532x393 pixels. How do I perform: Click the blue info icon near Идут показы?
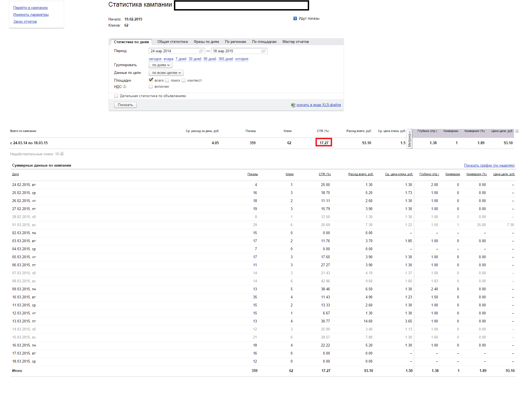(295, 19)
